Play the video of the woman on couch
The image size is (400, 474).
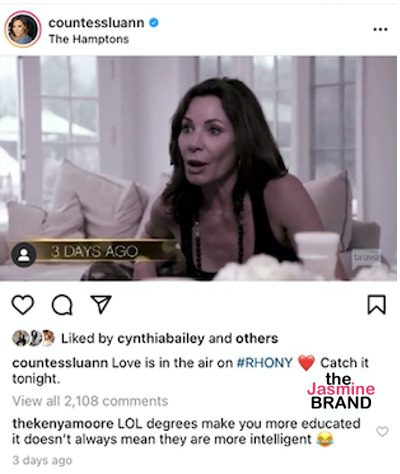[199, 168]
